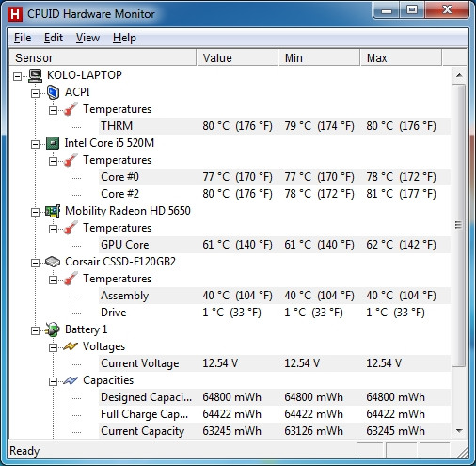The width and height of the screenshot is (476, 466).
Task: Click thermometer icon under Intel Core i5 520M
Action: pyautogui.click(x=71, y=160)
